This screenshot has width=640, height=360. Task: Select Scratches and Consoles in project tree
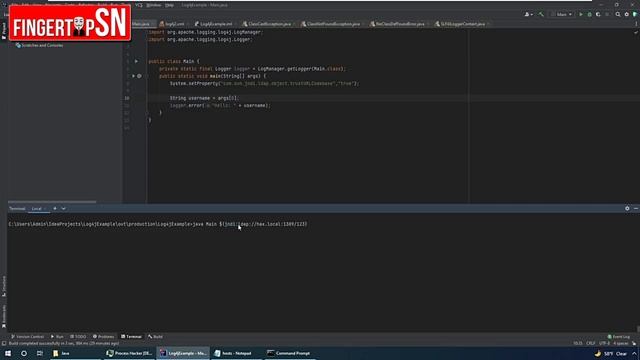(x=39, y=45)
